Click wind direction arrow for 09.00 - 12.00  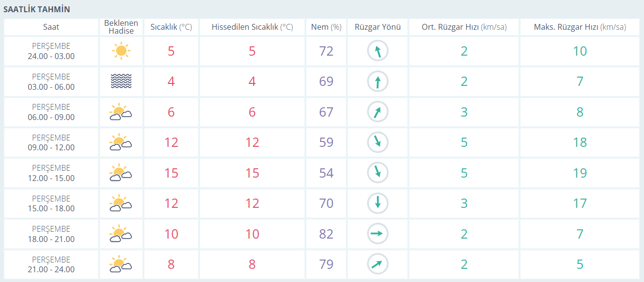click(x=377, y=142)
